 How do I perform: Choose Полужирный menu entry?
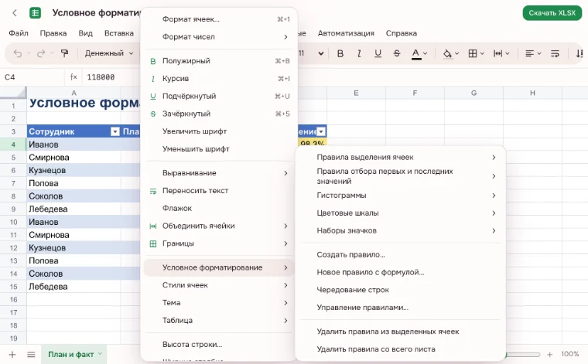219,60
